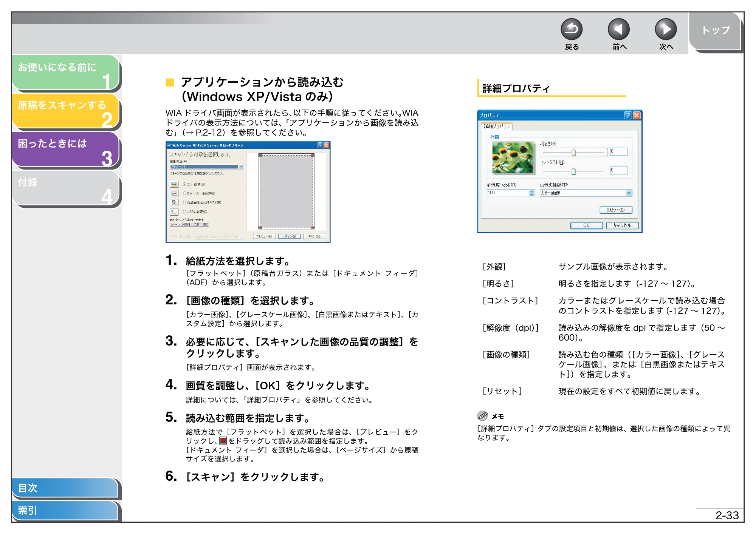Open the 給紙方法 paper source dropdown
Viewport: 756px width, 534px height.
pyautogui.click(x=206, y=167)
